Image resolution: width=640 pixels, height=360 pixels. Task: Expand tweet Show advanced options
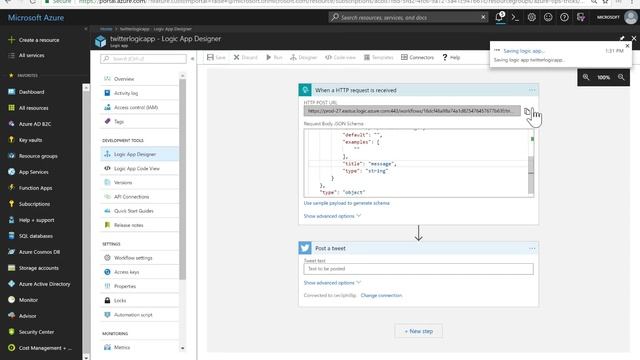[x=332, y=282]
